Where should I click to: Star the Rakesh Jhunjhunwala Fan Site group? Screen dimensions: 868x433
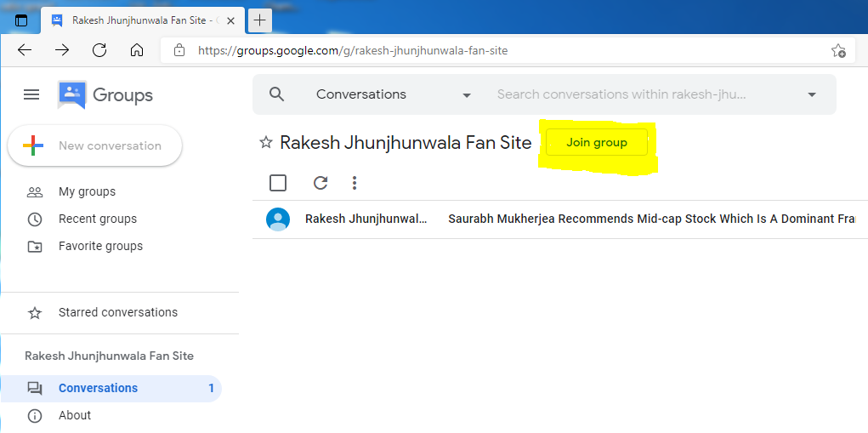pyautogui.click(x=266, y=143)
